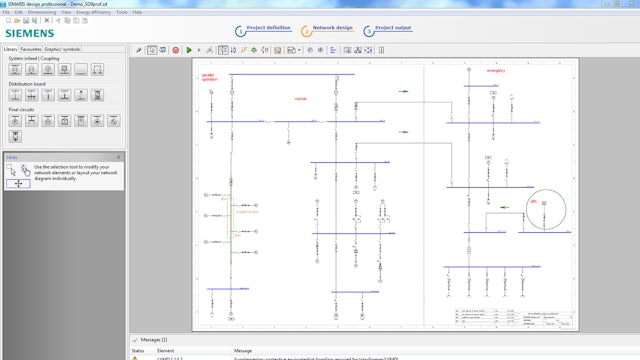Select fourth System infeed symbol
Viewport: 640px width, 360px height.
click(64, 70)
